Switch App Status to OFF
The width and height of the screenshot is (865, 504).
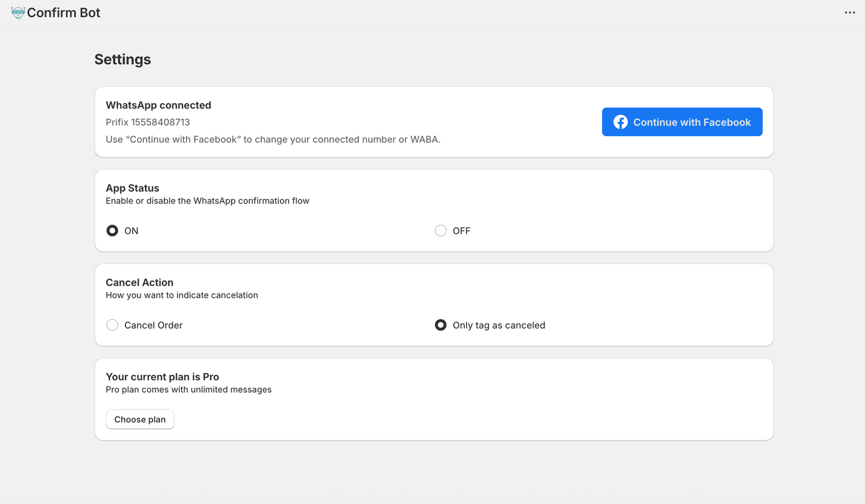441,231
